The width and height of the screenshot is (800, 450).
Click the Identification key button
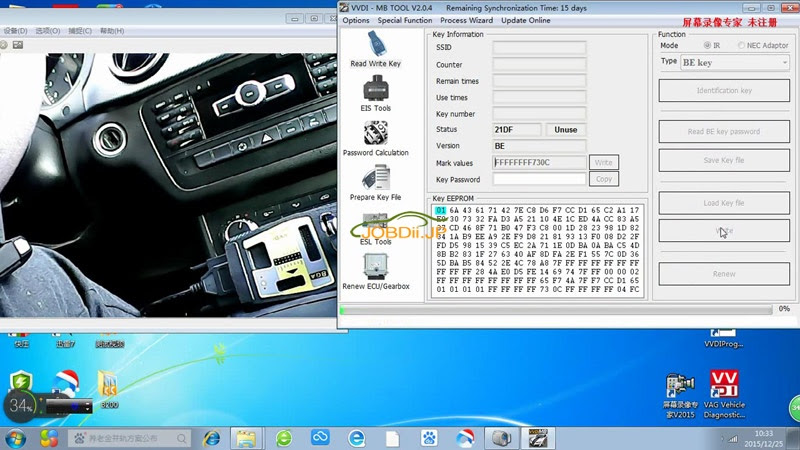pos(724,90)
